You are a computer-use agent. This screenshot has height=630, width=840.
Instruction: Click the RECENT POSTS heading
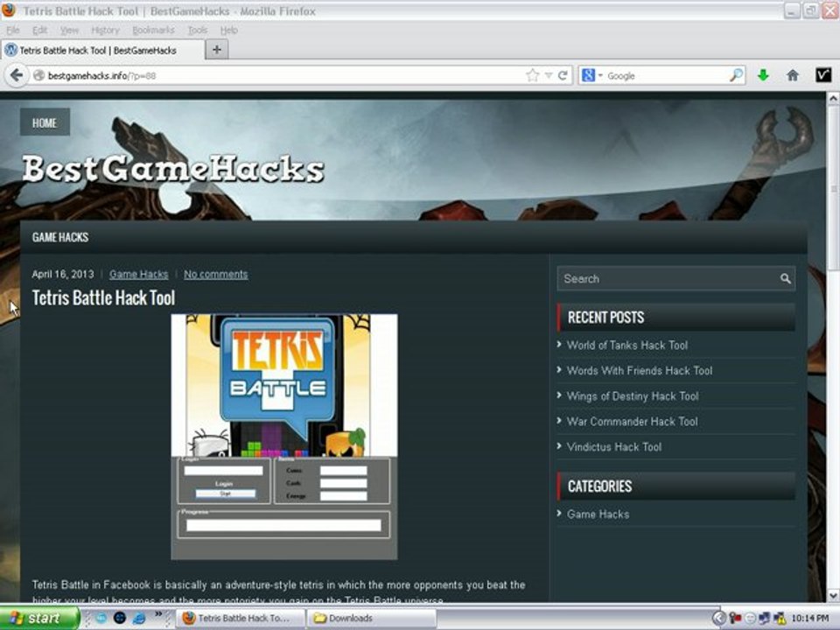click(605, 317)
